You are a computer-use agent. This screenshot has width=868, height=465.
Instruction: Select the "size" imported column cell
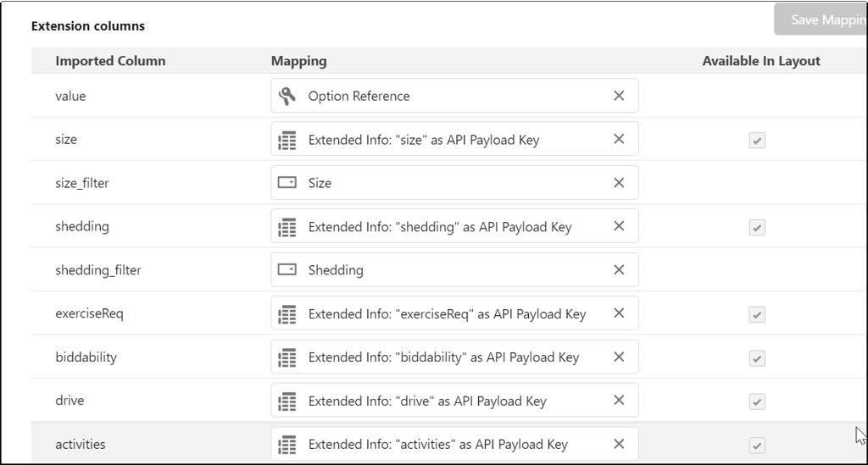[66, 140]
